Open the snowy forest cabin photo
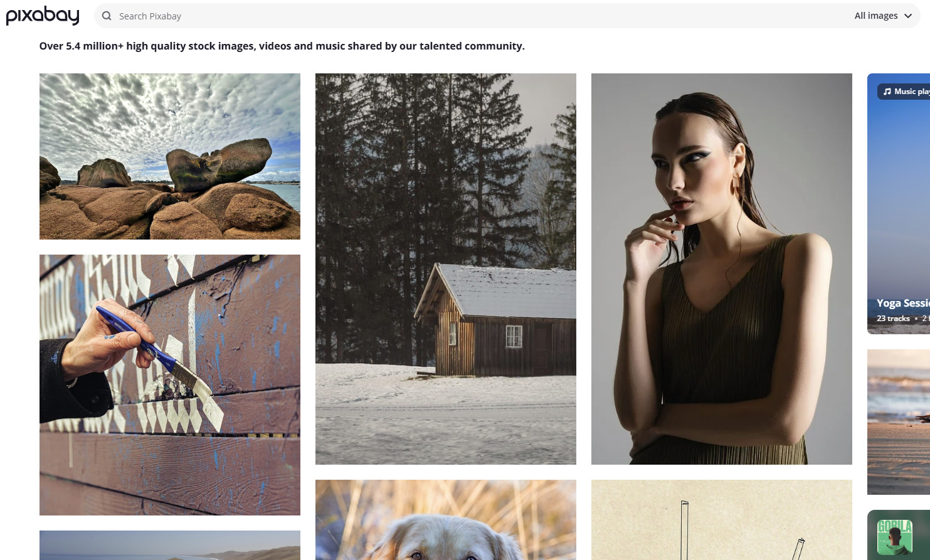The width and height of the screenshot is (930, 560). pyautogui.click(x=446, y=269)
